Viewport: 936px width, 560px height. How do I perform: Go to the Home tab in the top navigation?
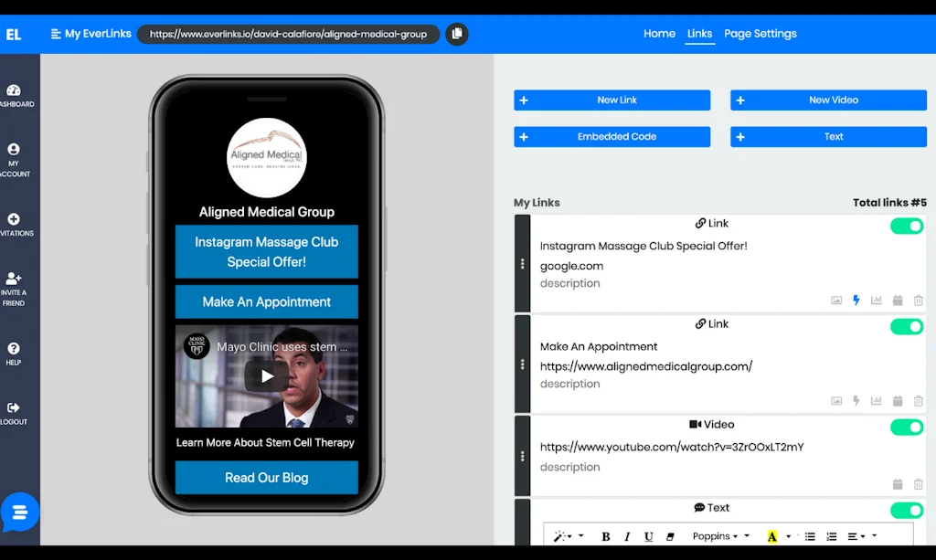tap(659, 33)
